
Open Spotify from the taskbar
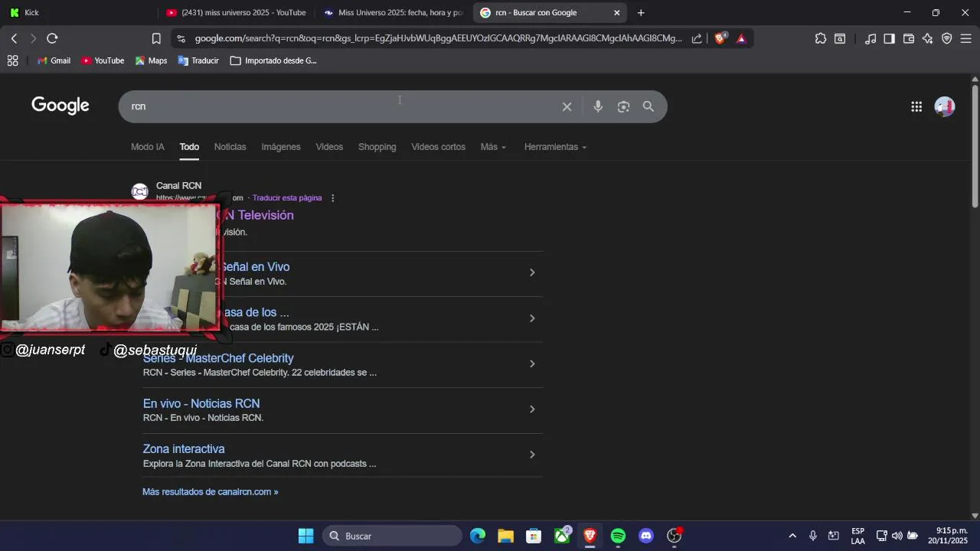618,536
